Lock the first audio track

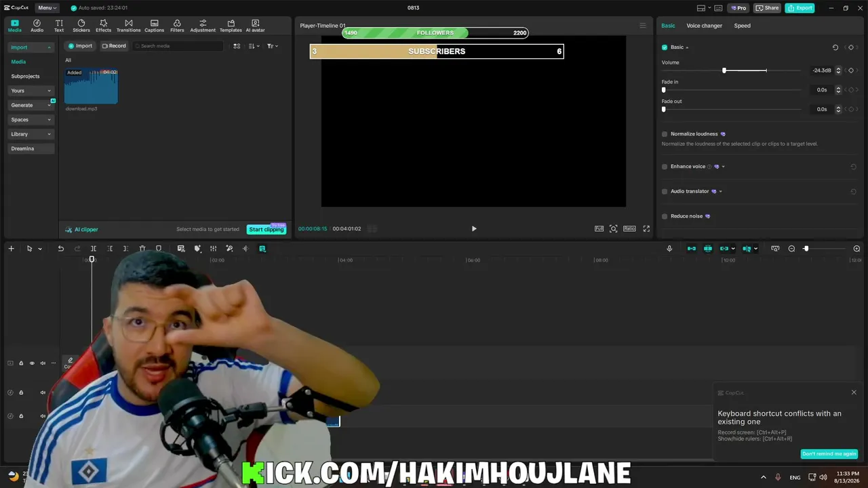21,392
